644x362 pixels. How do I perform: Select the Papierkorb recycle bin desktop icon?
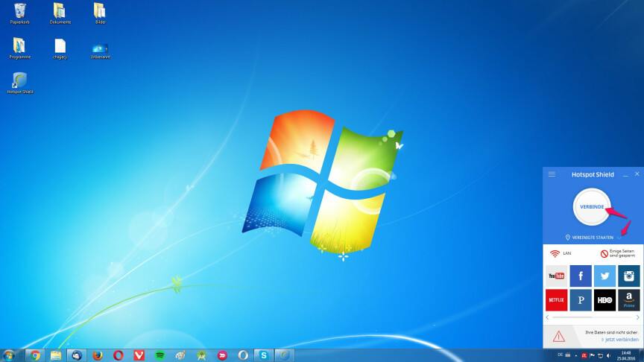(19, 13)
